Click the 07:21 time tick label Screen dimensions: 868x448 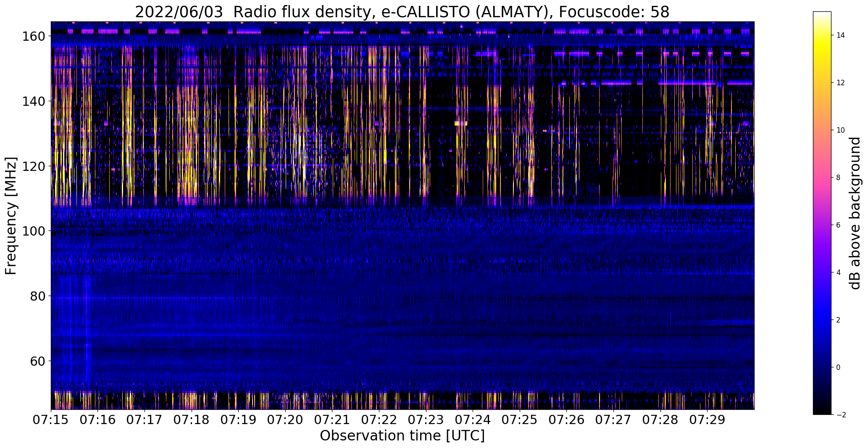[x=332, y=420]
